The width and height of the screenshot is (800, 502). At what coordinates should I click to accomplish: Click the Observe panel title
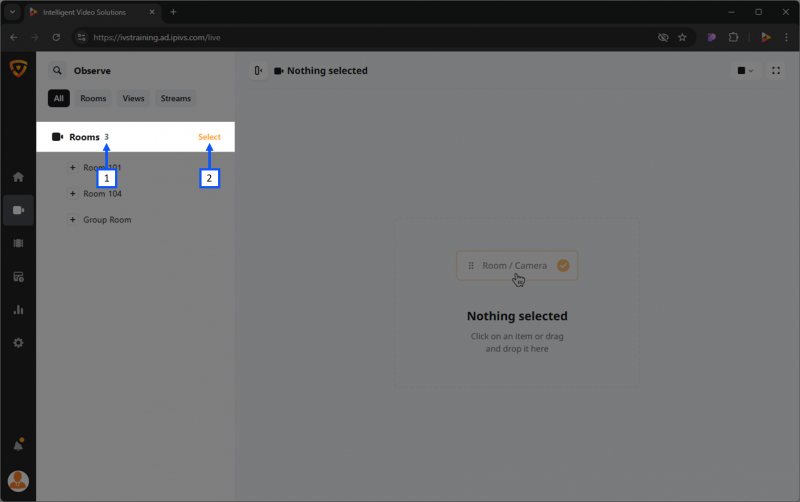click(x=92, y=71)
